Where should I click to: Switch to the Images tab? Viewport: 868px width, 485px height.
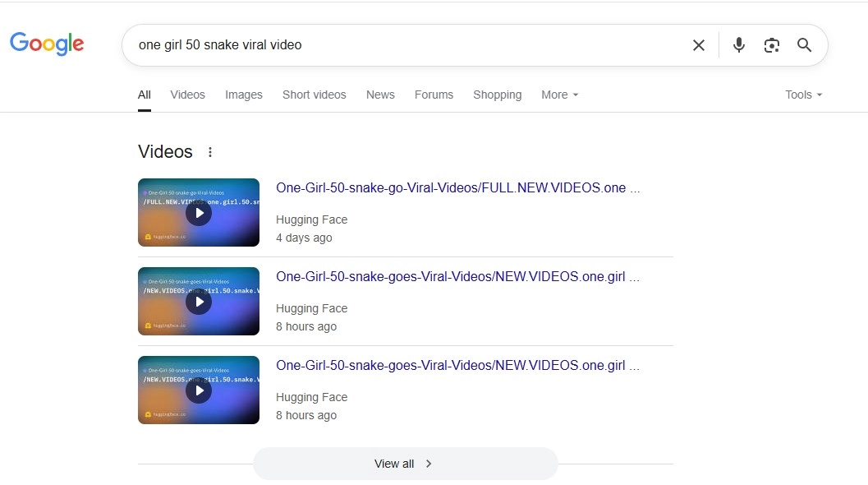(x=244, y=95)
